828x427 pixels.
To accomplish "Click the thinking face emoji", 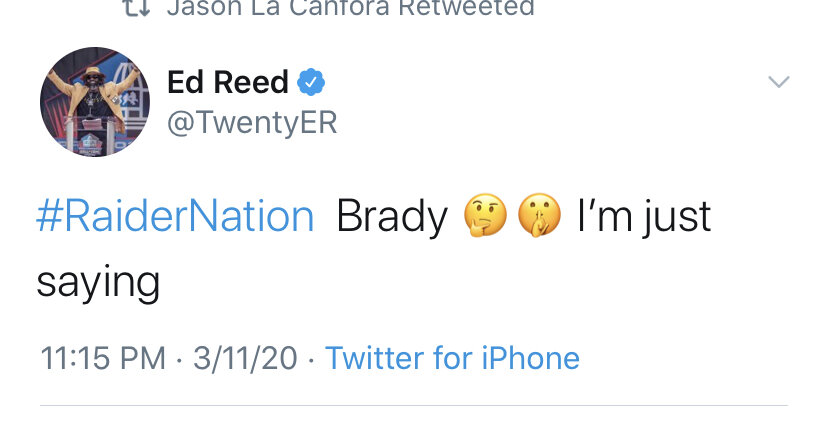I will (485, 215).
